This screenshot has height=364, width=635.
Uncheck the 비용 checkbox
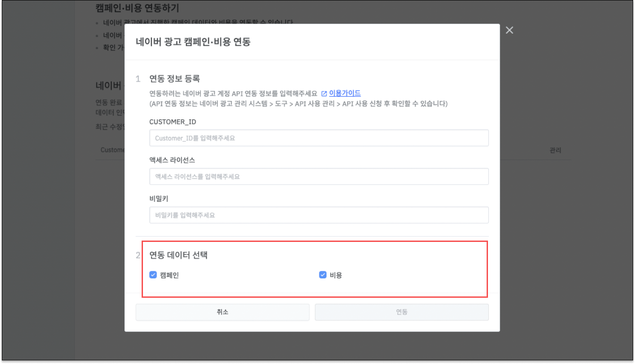(322, 275)
